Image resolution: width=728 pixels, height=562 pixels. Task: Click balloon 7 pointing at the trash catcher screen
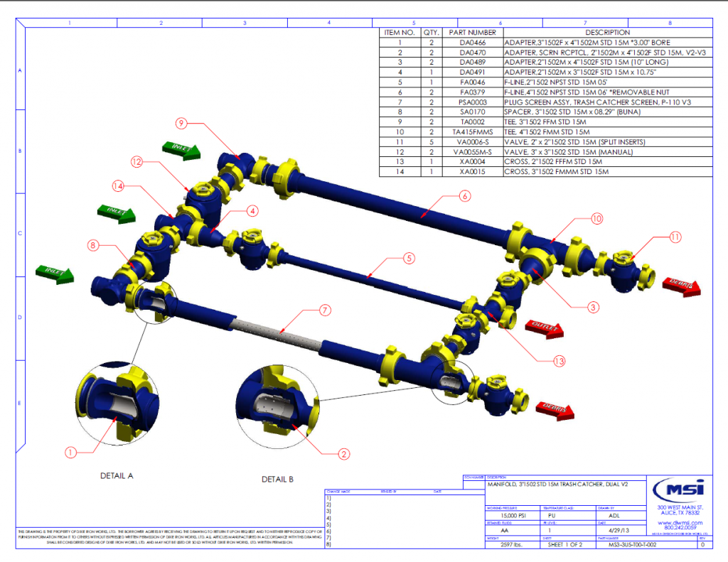tap(324, 309)
